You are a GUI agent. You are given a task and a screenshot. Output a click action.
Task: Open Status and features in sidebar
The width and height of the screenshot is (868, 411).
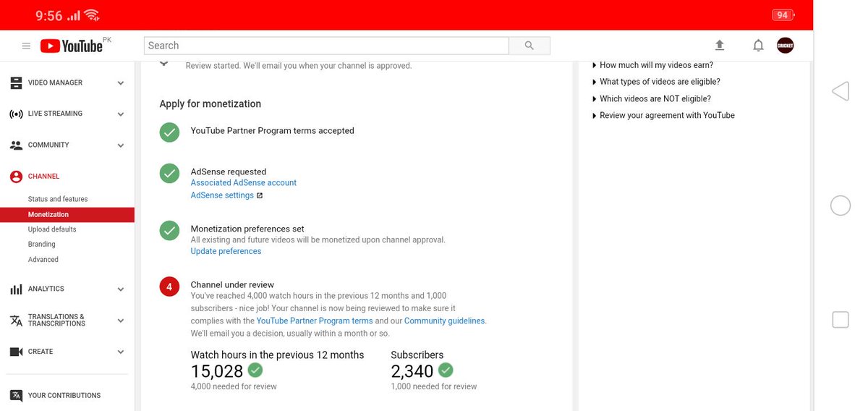coord(58,199)
